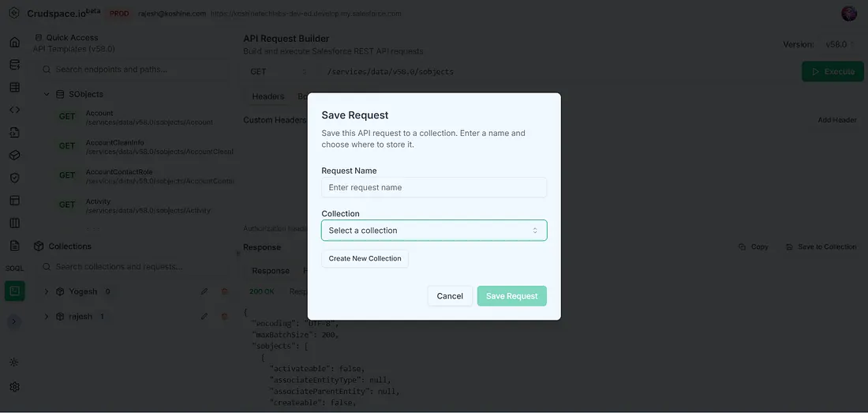Toggle the light/dark theme sun icon
The image size is (868, 413).
point(14,362)
